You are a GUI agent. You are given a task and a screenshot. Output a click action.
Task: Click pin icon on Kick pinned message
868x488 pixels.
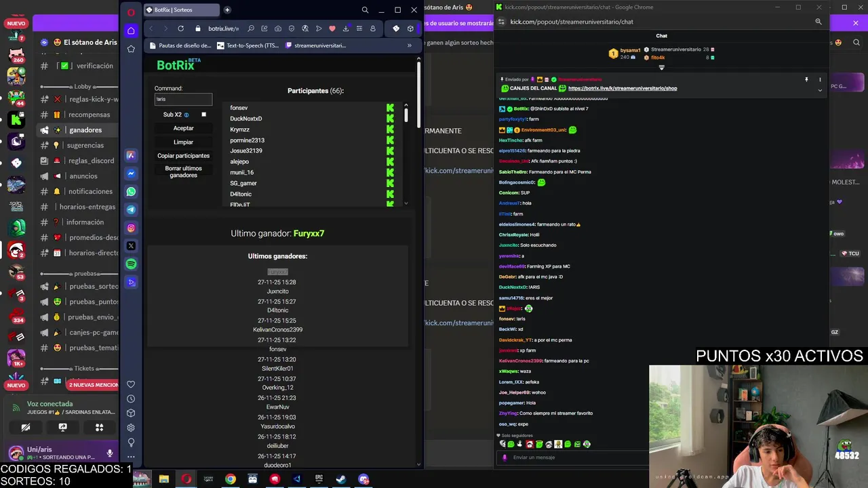(x=806, y=79)
